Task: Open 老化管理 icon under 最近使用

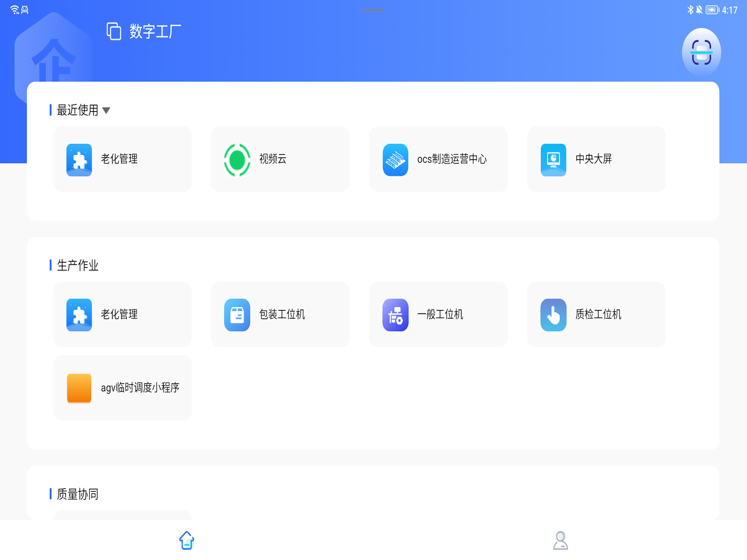Action: pyautogui.click(x=79, y=160)
